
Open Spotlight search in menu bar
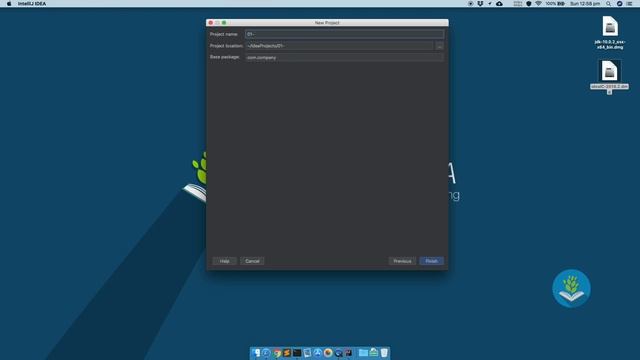tap(608, 4)
